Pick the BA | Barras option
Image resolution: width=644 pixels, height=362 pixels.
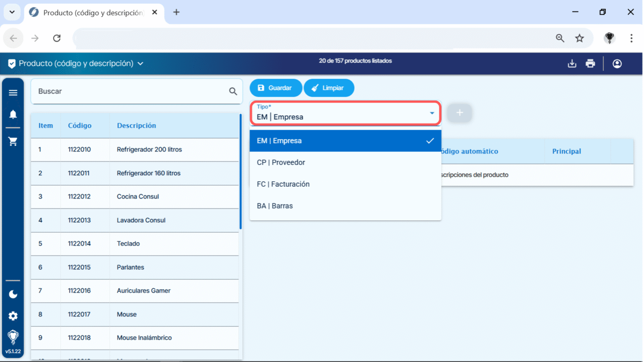tap(274, 206)
